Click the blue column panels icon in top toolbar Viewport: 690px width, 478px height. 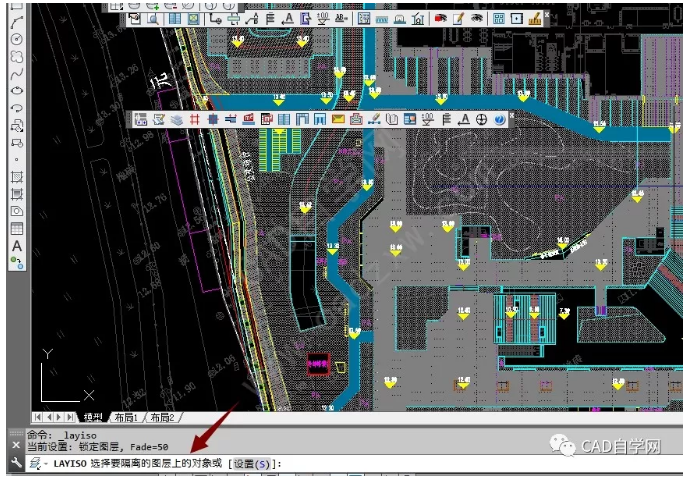[175, 19]
